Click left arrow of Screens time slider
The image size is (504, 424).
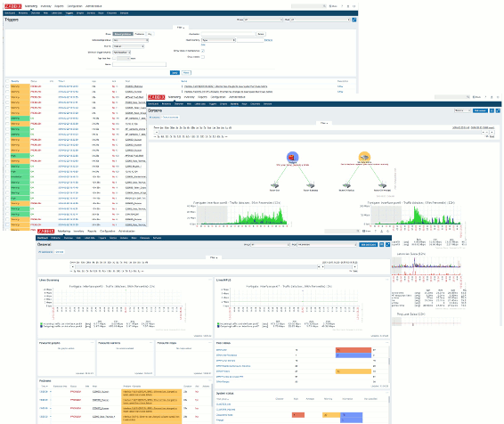(x=157, y=132)
